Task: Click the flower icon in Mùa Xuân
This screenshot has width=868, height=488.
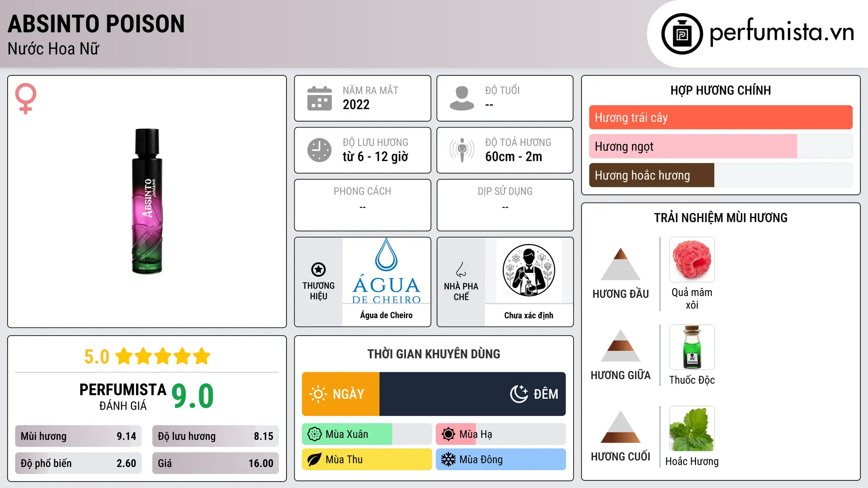Action: 314,434
